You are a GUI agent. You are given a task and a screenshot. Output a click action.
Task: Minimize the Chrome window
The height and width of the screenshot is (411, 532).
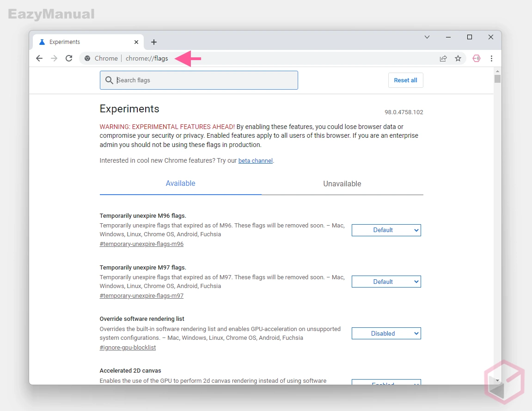point(448,37)
